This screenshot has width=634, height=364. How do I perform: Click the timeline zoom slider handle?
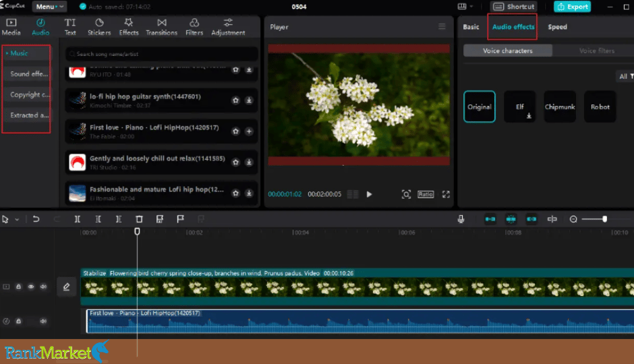[604, 219]
